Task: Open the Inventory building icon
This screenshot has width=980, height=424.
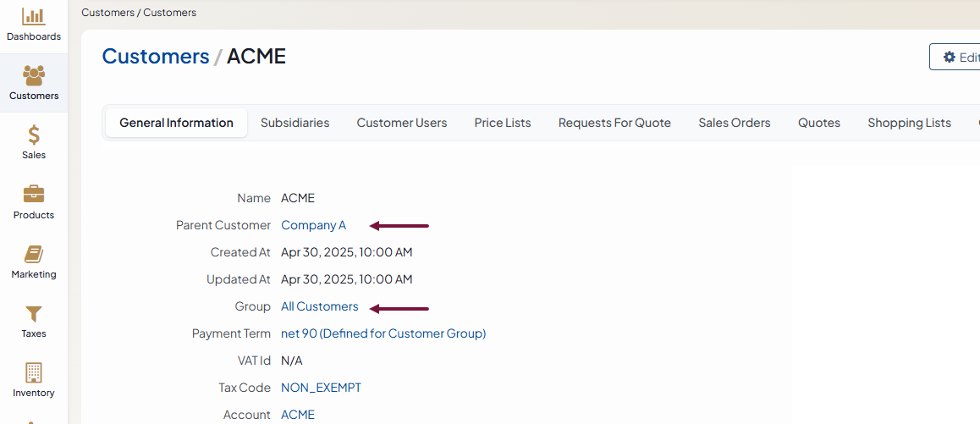Action: 34,372
